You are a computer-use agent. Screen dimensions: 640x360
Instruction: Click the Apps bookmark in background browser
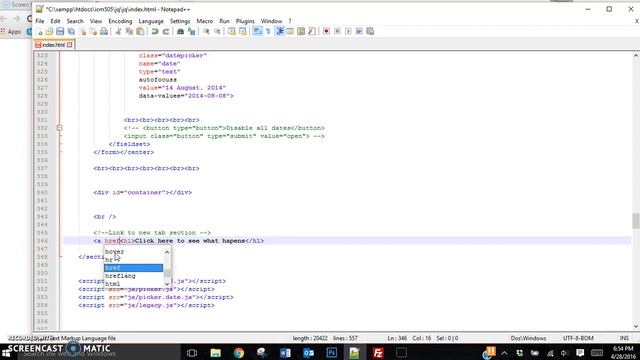point(11,31)
